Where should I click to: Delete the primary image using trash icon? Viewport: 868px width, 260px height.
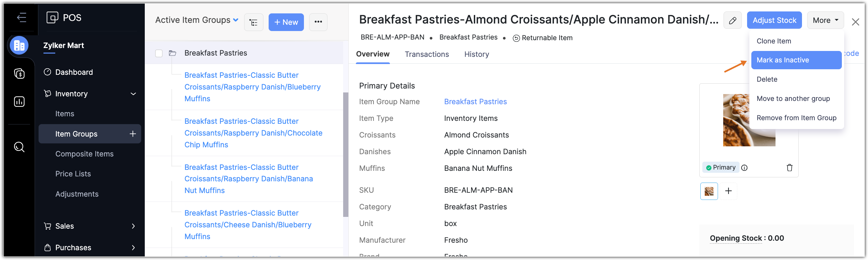(789, 167)
